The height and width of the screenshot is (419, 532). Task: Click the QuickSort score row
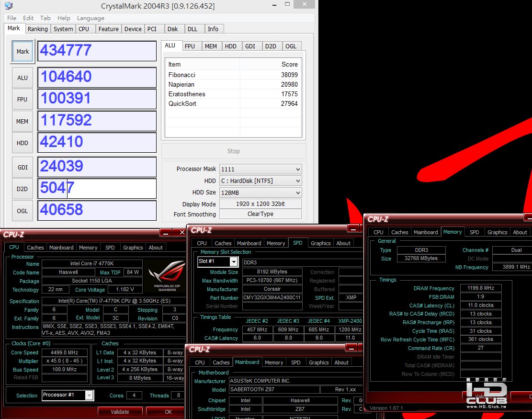[233, 103]
